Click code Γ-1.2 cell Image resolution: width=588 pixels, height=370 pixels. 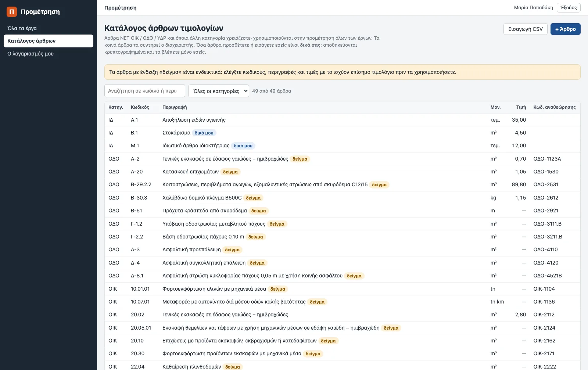pos(136,224)
